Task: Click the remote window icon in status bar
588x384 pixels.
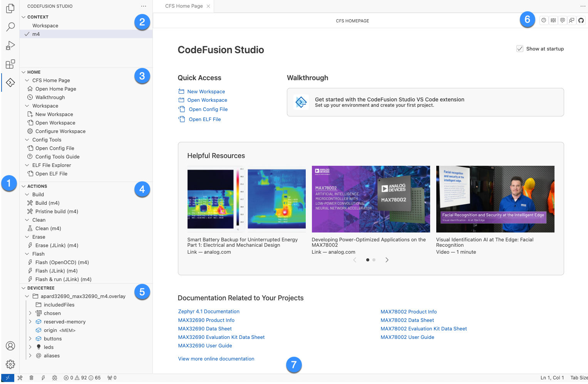Action: coord(8,378)
